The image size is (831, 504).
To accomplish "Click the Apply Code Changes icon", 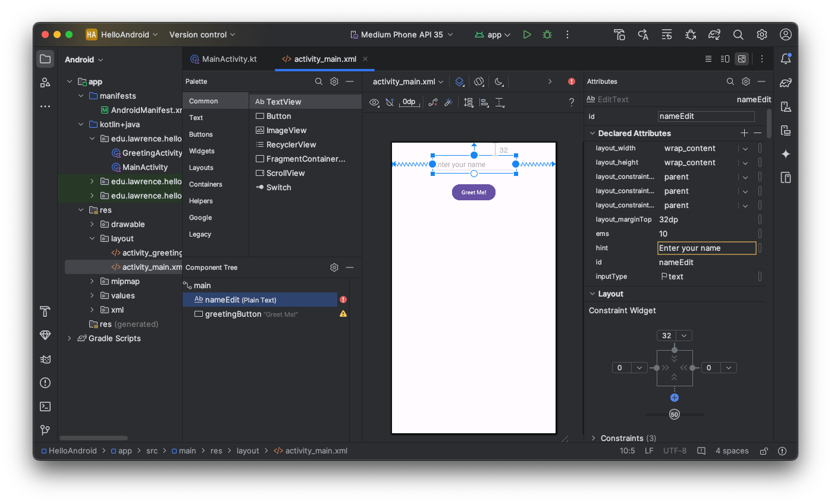I will click(667, 34).
